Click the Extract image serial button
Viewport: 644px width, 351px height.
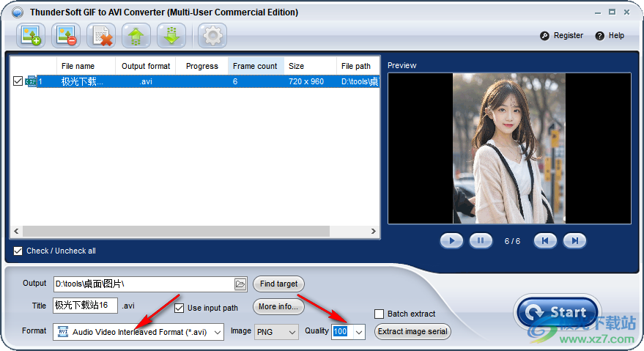(412, 332)
